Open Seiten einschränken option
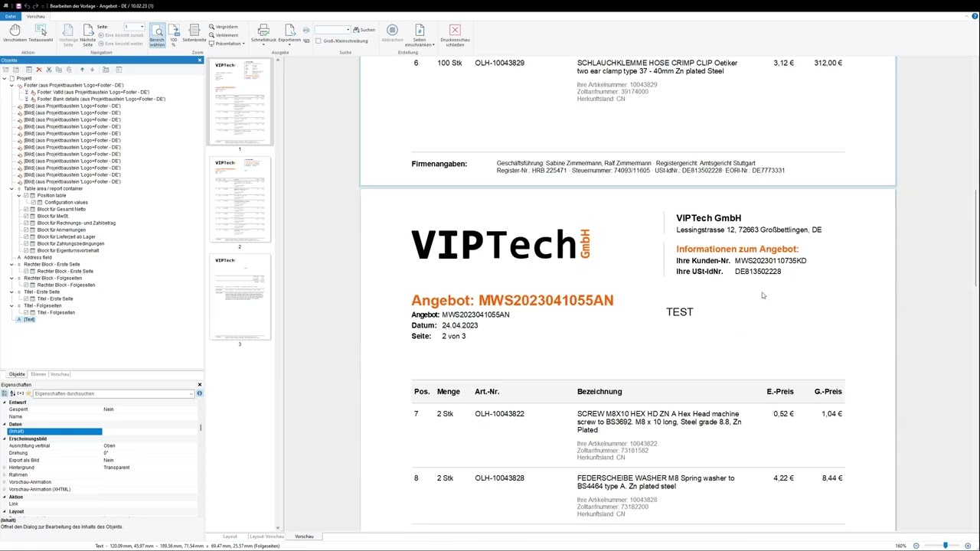 point(420,36)
